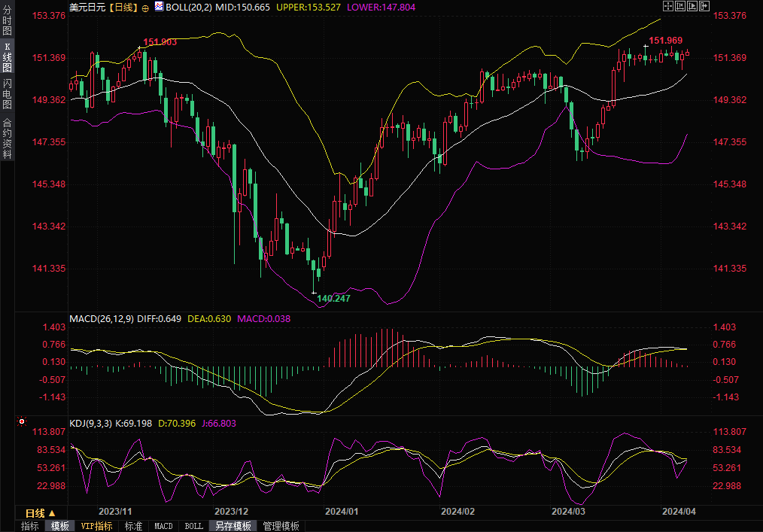Viewport: 763px width, 532px height.
Task: Apply the MACD template
Action: (x=163, y=526)
